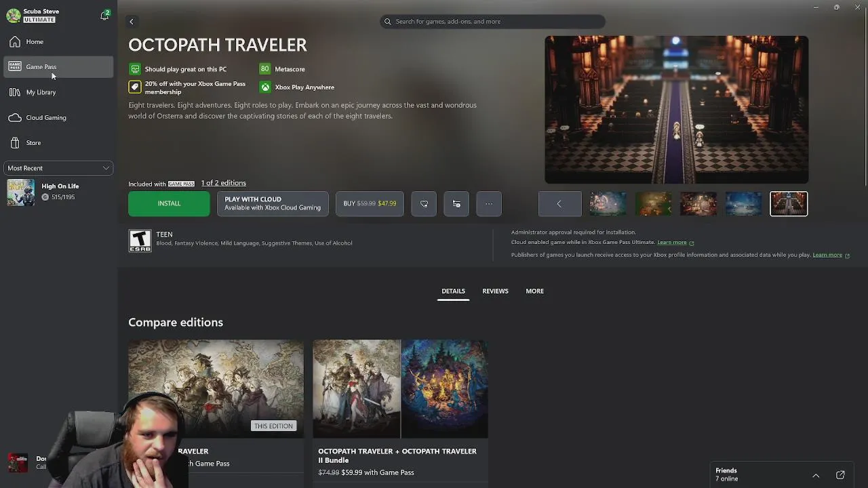
Task: Select the third screenshot thumbnail
Action: tap(698, 204)
